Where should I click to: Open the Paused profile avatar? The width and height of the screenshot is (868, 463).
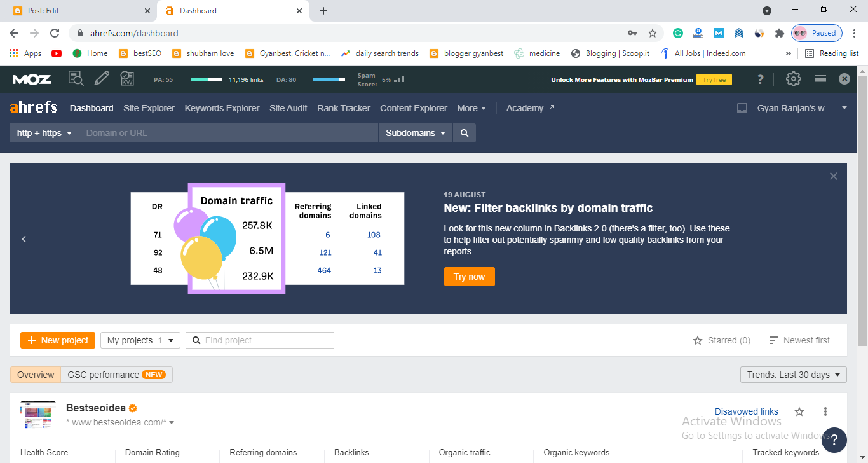pyautogui.click(x=817, y=33)
